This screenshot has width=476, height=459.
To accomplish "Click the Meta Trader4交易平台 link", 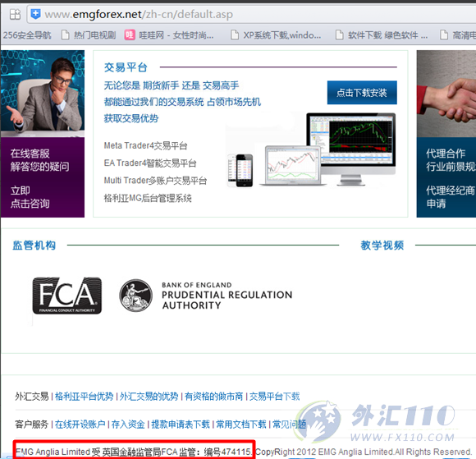I will tap(145, 146).
